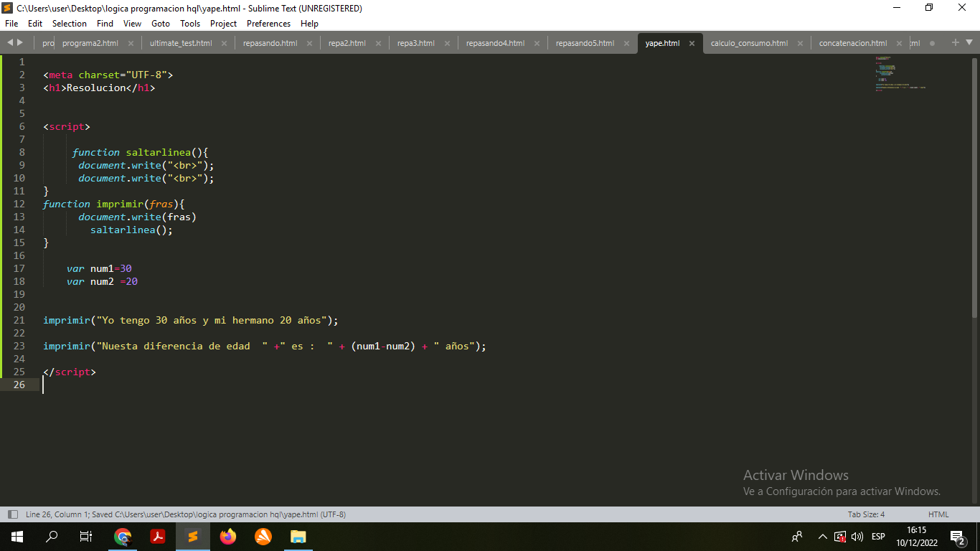Image resolution: width=980 pixels, height=551 pixels.
Task: Switch to calculo_consumo.html tab
Action: [x=749, y=43]
